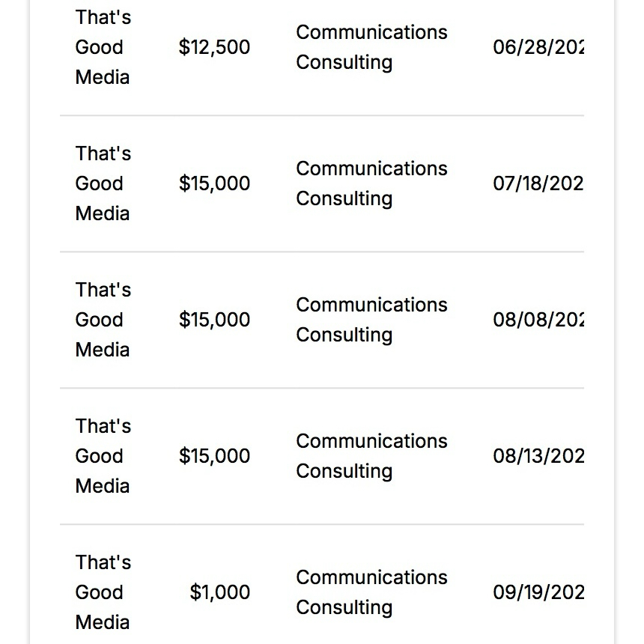Click the $12,500 payment amount

pyautogui.click(x=214, y=47)
